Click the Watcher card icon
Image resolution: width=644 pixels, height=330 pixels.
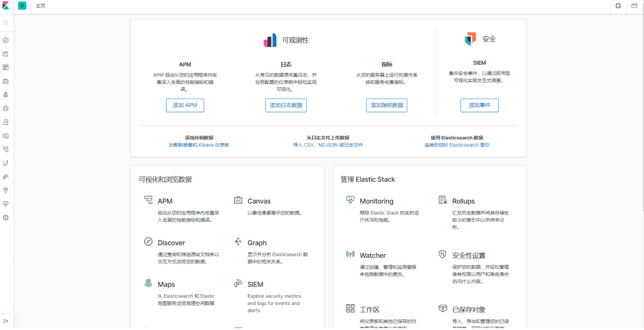[350, 254]
